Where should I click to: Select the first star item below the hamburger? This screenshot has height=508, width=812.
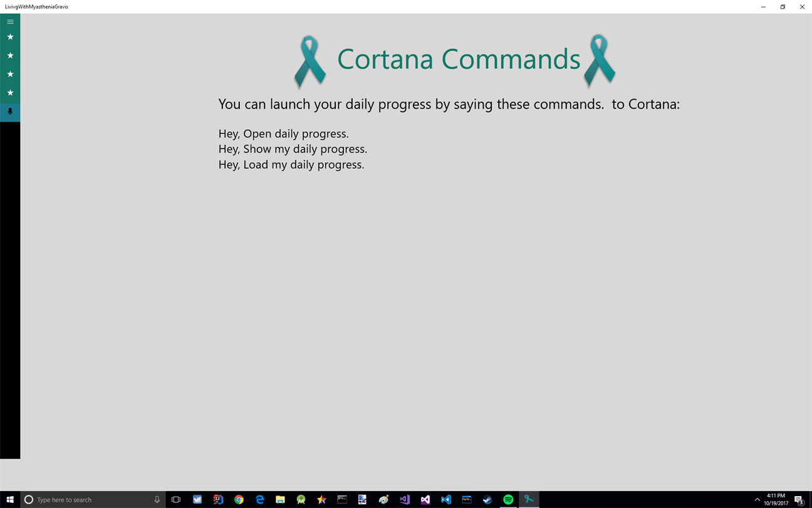coord(10,37)
